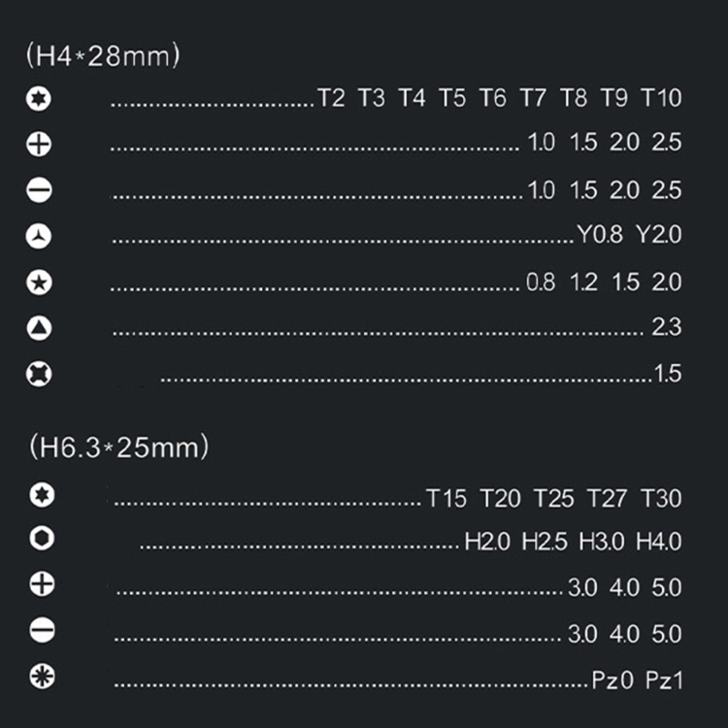Click the (H6.3*25mm) section heading
Screen dimensions: 728x728
click(x=118, y=447)
